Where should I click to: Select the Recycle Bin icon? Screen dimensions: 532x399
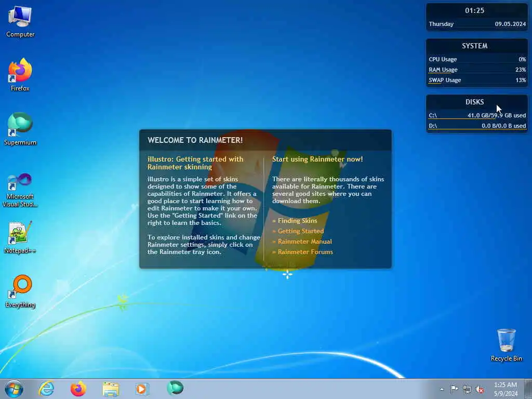[506, 345]
